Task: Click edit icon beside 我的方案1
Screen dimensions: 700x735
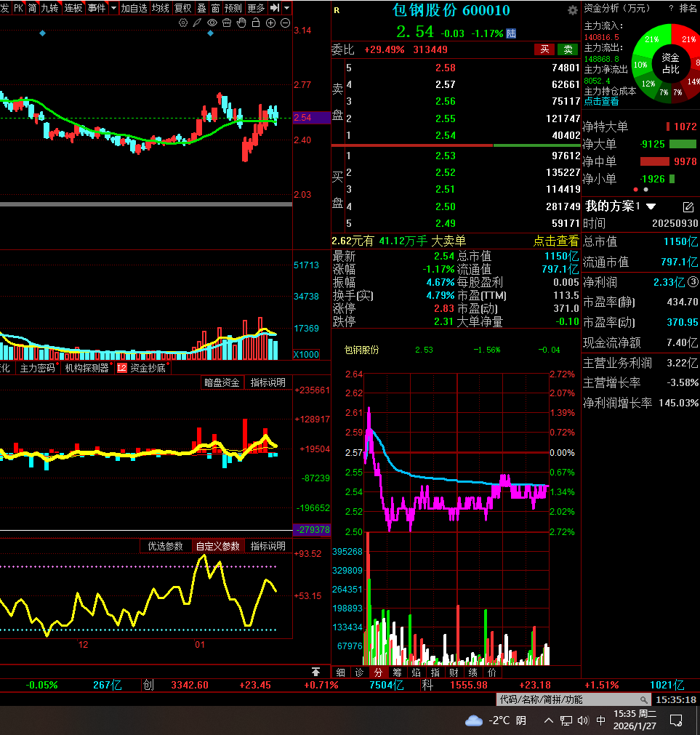Action: point(688,206)
